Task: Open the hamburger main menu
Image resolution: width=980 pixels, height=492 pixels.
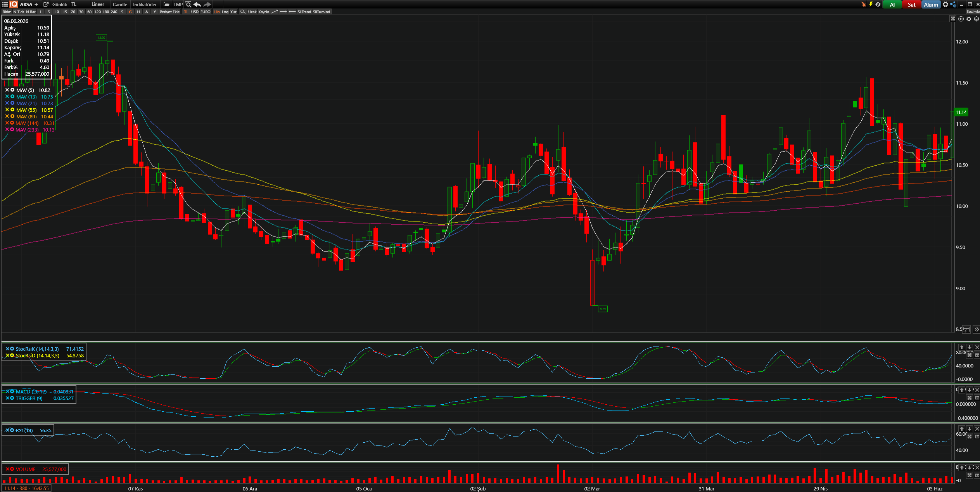Action: [x=5, y=4]
